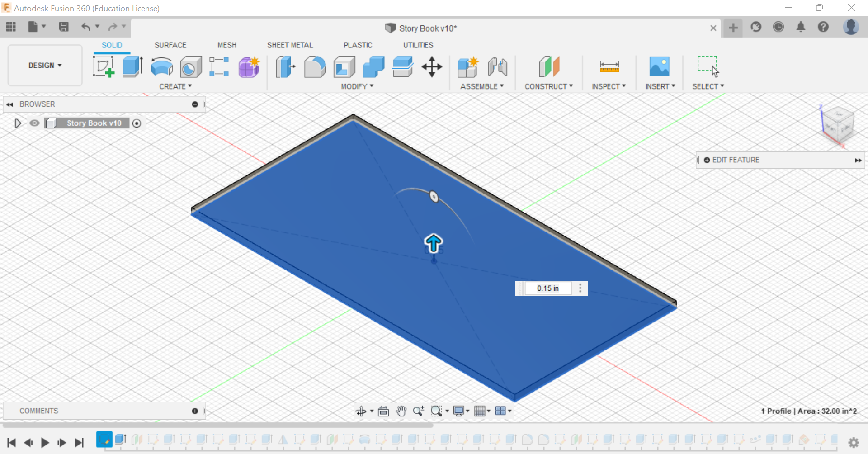The image size is (868, 454).
Task: Expand the ASSEMBLE menu
Action: [x=482, y=86]
